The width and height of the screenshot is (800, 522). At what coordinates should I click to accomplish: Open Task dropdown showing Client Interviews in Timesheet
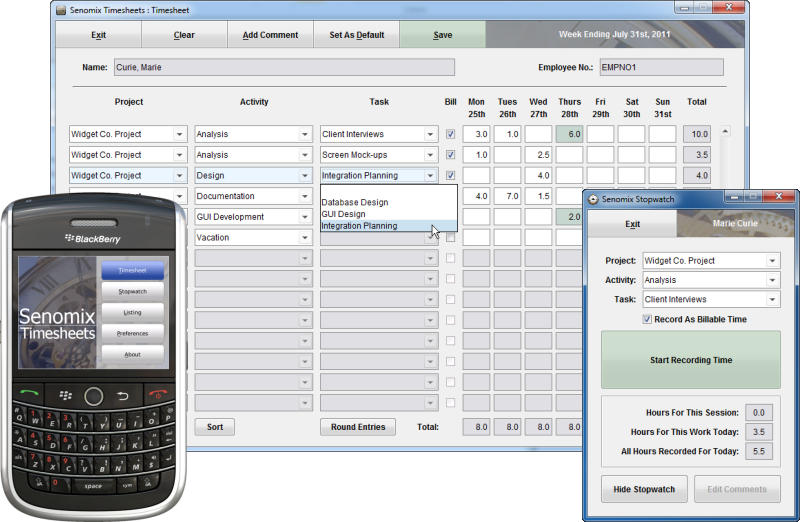[x=430, y=134]
